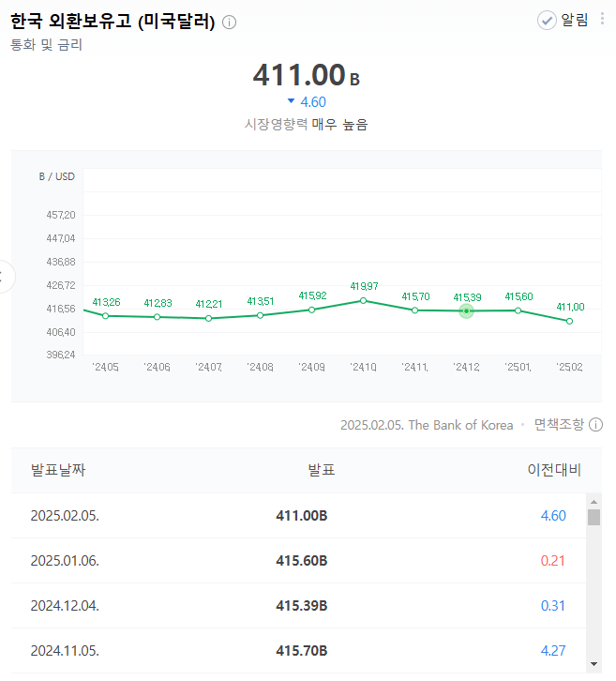Screen dimensions: 616x681
Task: Toggle the 알림 alert checkmark
Action: point(547,21)
